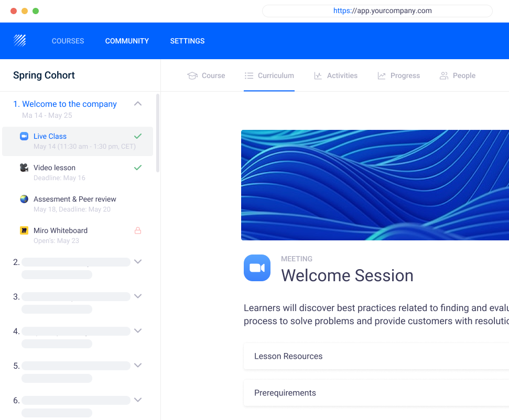Click the Curriculum list icon
This screenshot has height=420, width=509.
tap(248, 75)
